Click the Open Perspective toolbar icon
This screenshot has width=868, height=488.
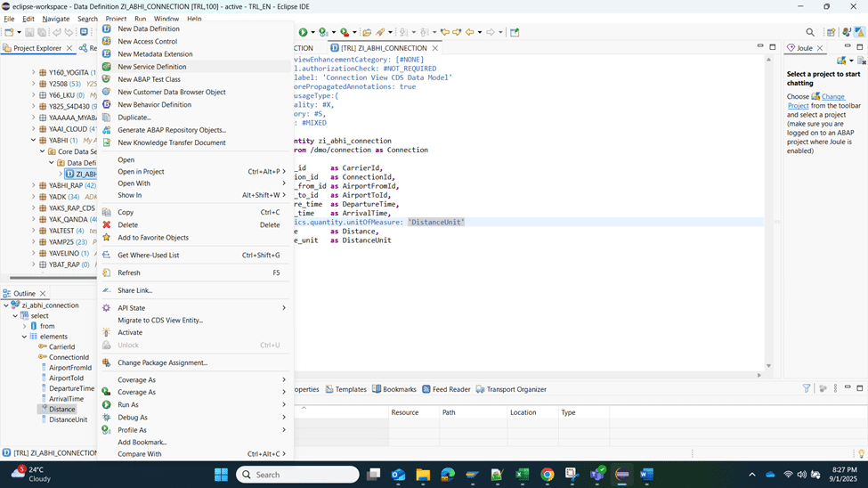(831, 32)
